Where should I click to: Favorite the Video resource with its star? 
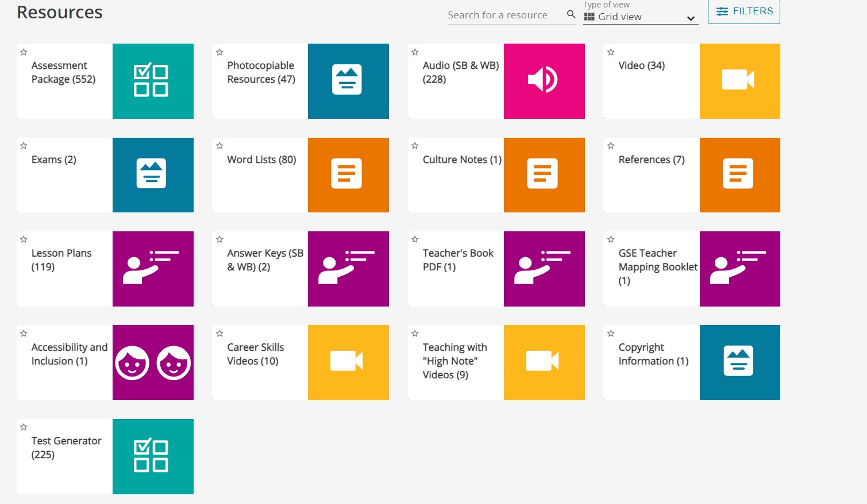[611, 52]
